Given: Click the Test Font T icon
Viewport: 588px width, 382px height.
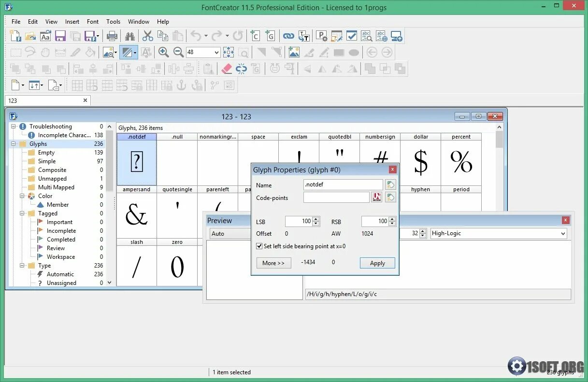Looking at the screenshot, I should (x=303, y=36).
